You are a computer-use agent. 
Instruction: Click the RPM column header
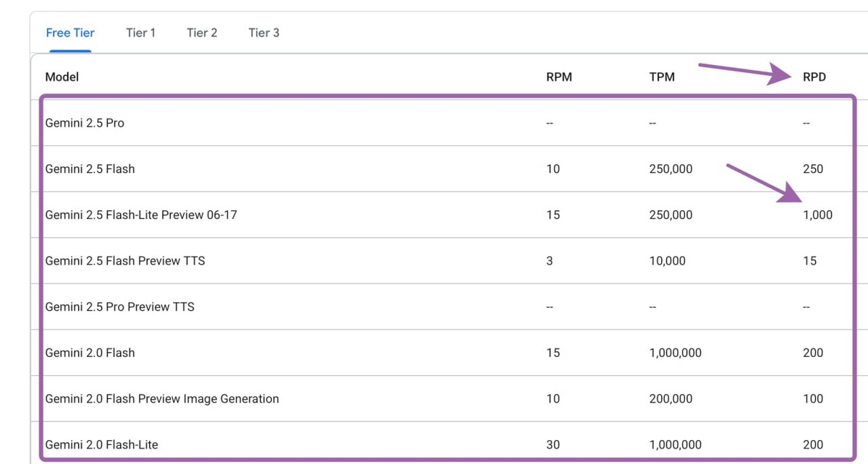(558, 77)
